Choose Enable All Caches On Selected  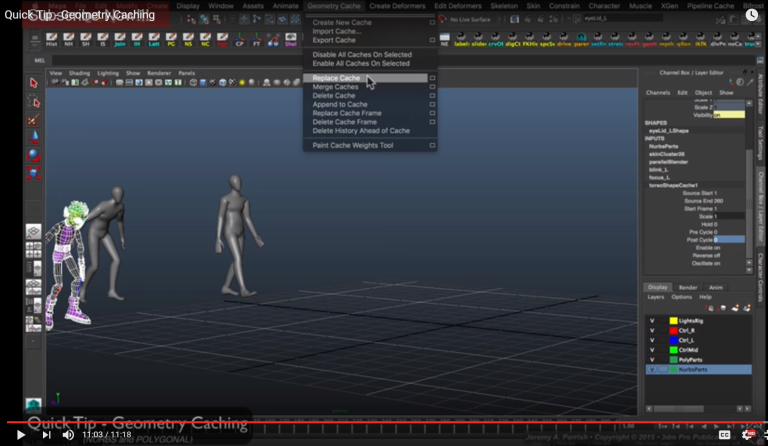tap(361, 64)
